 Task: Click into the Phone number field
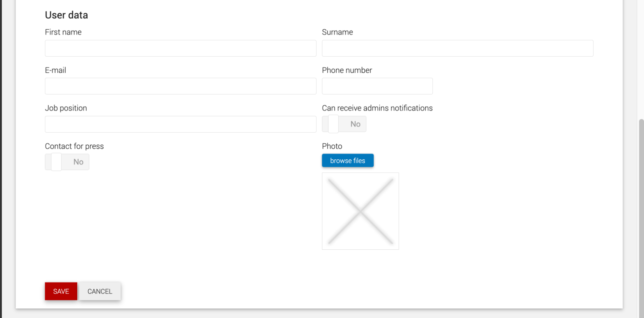[x=377, y=86]
